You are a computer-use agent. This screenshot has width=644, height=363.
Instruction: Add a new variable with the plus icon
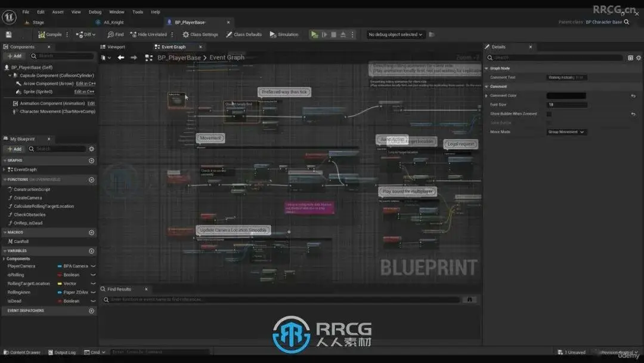pos(92,251)
